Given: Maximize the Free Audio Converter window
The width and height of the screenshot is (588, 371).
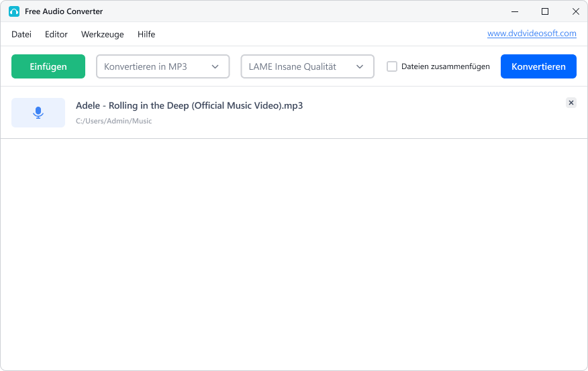Looking at the screenshot, I should [545, 11].
